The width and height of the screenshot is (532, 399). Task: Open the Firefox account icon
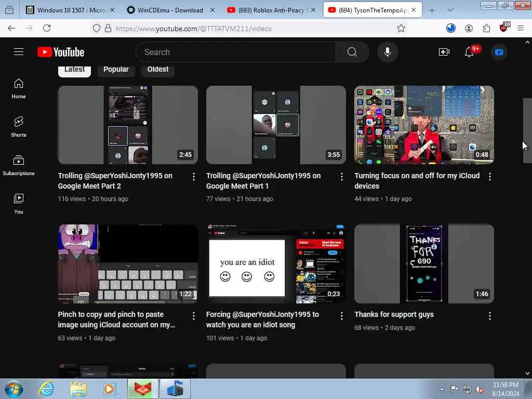469,28
